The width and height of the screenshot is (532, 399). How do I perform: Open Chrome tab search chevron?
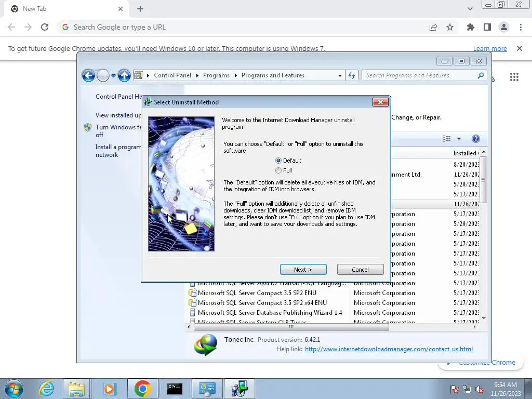[470, 9]
